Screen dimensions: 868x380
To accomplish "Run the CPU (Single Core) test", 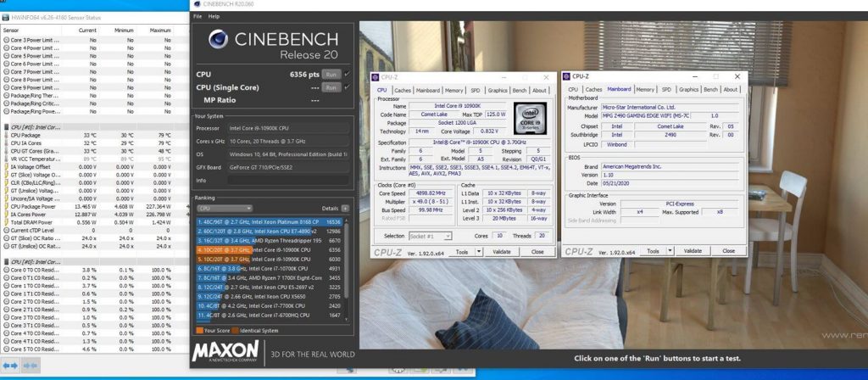I will (331, 87).
